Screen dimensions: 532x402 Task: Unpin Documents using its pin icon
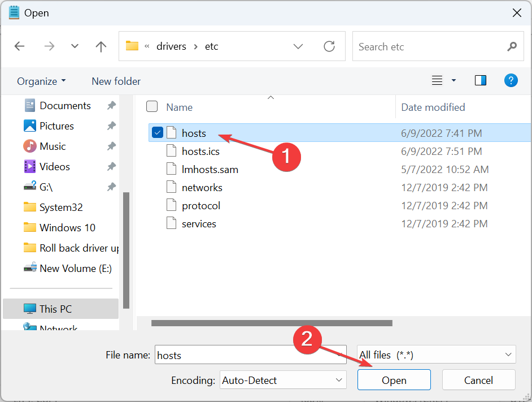tap(111, 106)
